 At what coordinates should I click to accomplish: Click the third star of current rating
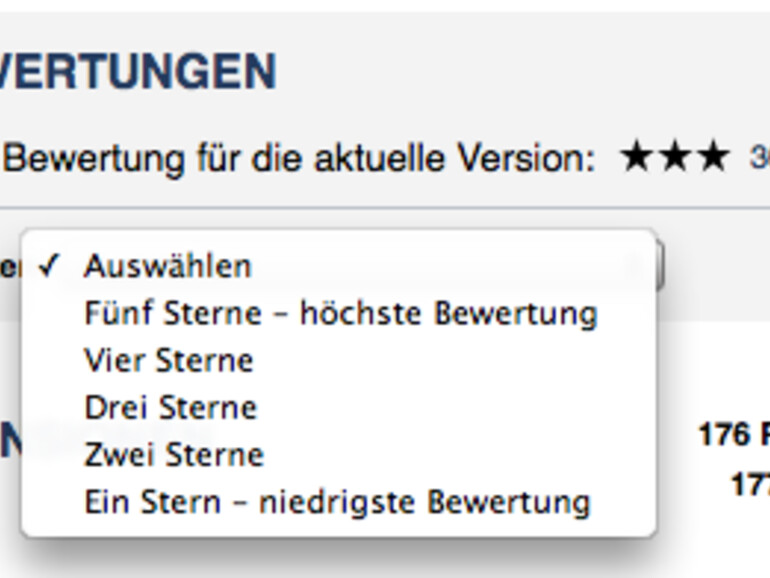[712, 158]
